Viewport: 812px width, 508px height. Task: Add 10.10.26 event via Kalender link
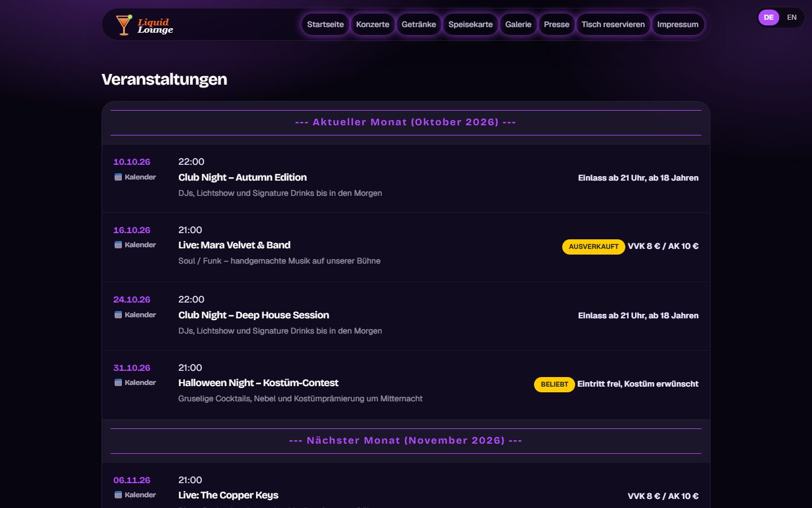point(135,177)
